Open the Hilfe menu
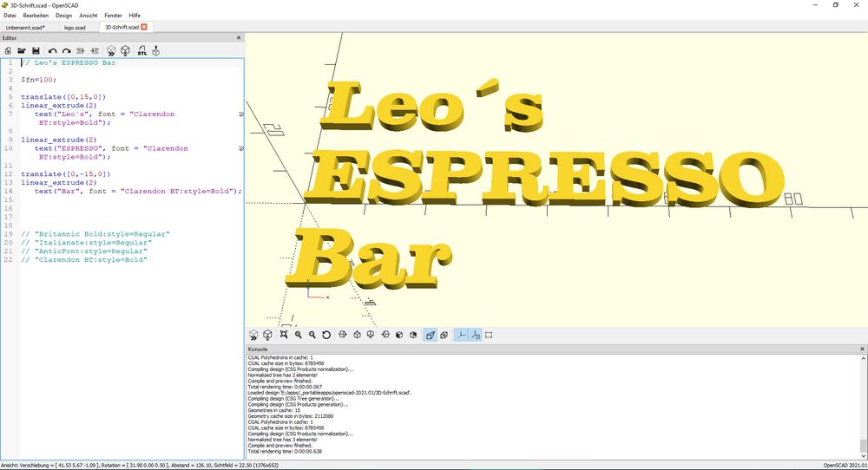The width and height of the screenshot is (868, 470). [x=135, y=16]
